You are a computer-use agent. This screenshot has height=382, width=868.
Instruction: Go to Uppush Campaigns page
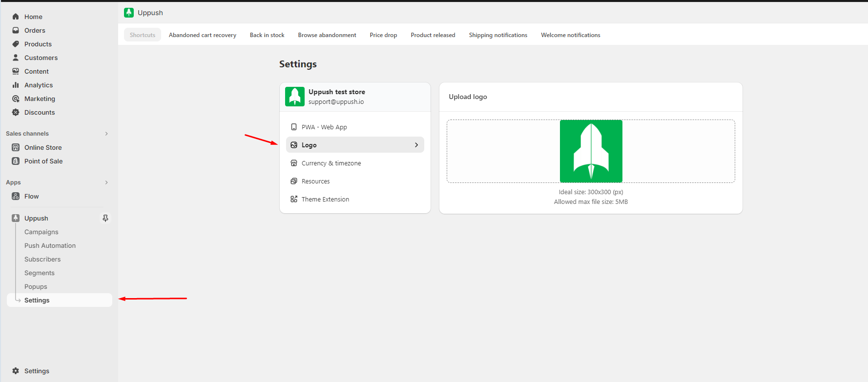pos(41,232)
